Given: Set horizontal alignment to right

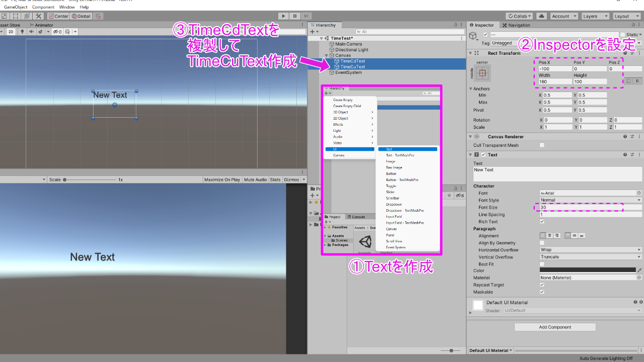Looking at the screenshot, I should pos(556,236).
